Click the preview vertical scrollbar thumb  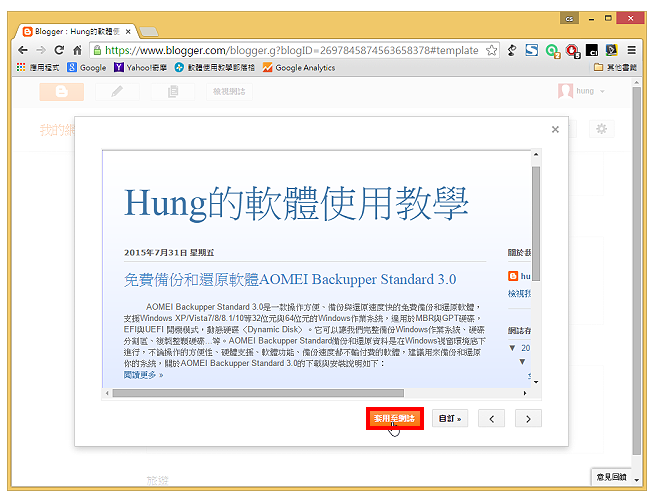point(536,224)
